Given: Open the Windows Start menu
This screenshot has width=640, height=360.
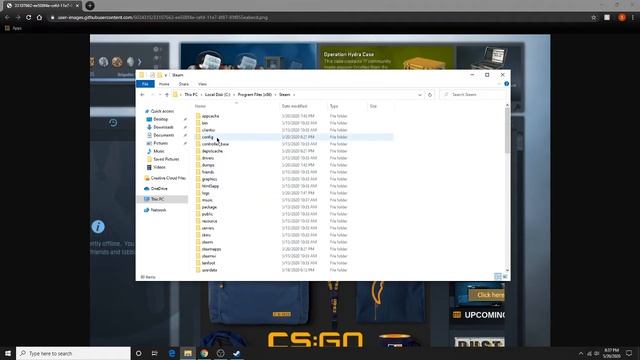Looking at the screenshot, I should click(8, 353).
